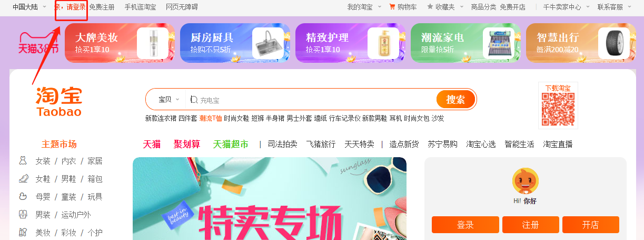Viewport: 644px width, 240px height.
Task: Click the cosmetics icon beside 美妆
Action: click(23, 232)
